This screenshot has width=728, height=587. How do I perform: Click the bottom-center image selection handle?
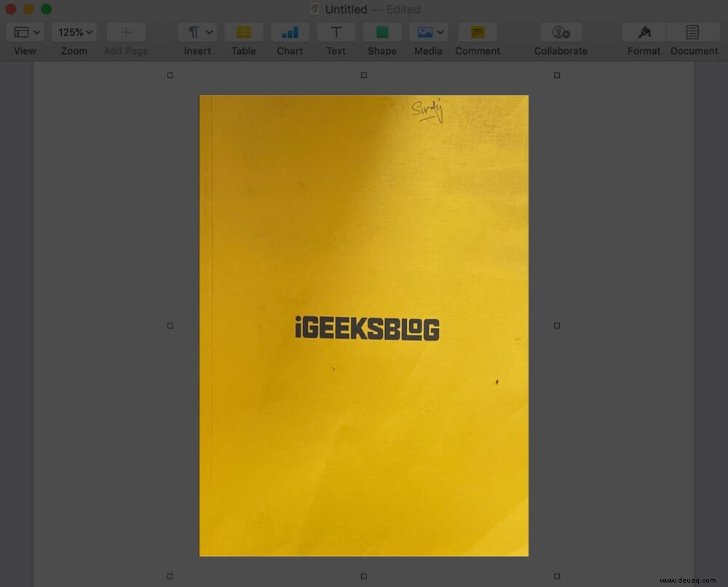tap(363, 576)
